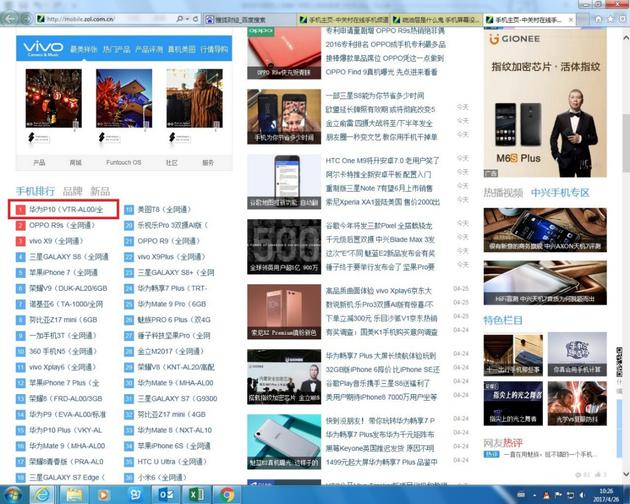
Task: Click the volume speaker tray icon
Action: point(582,495)
